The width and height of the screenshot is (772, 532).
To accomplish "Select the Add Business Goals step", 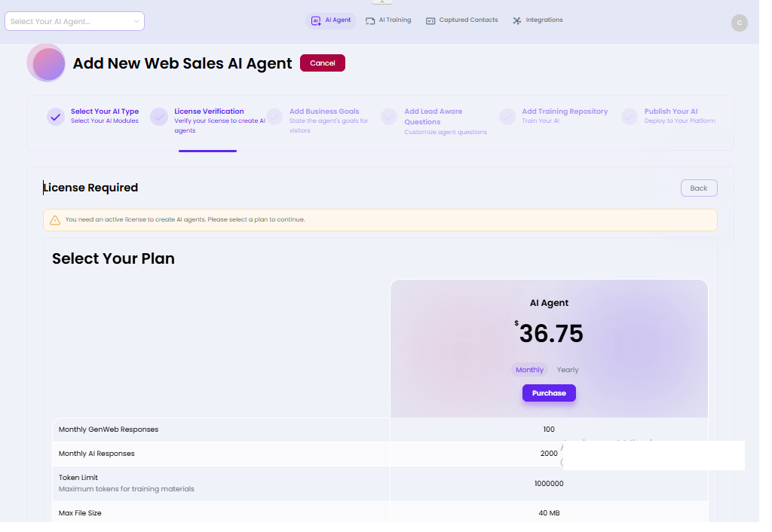I will (324, 112).
